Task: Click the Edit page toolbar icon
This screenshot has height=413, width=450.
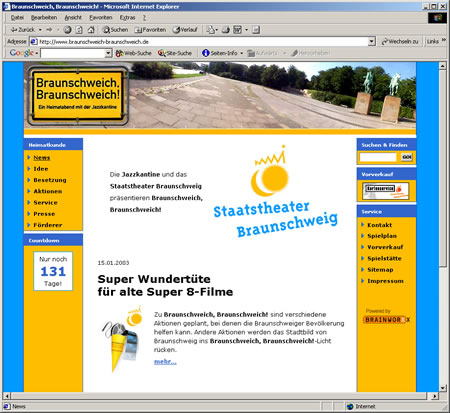Action: click(237, 30)
